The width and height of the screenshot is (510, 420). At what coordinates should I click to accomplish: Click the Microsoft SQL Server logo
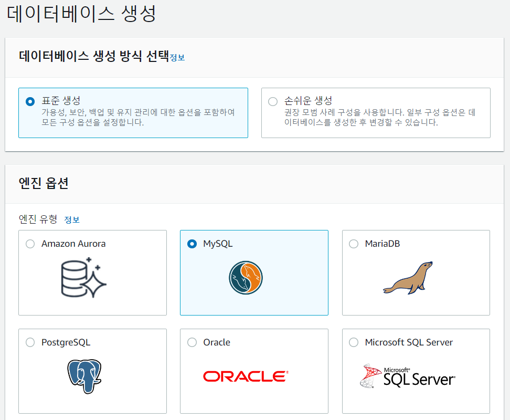[408, 376]
